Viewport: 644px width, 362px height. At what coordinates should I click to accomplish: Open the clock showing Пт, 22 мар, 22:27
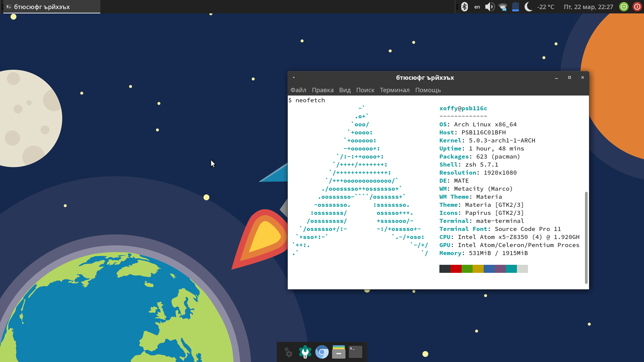[x=588, y=7]
